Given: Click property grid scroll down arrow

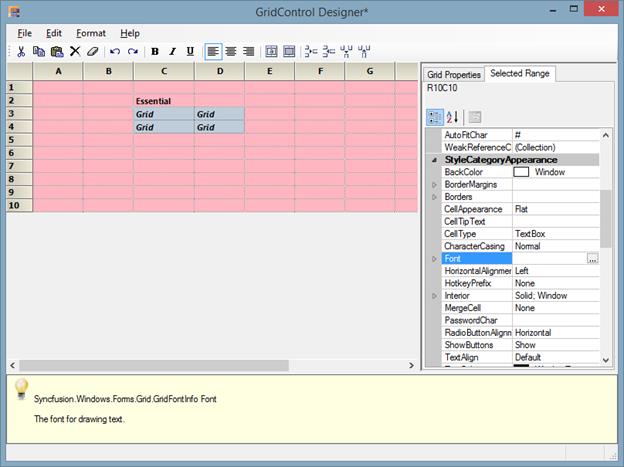Looking at the screenshot, I should (x=606, y=360).
